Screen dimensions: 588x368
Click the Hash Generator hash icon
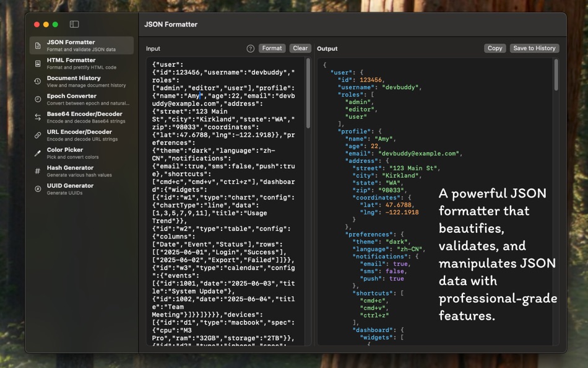tap(36, 170)
